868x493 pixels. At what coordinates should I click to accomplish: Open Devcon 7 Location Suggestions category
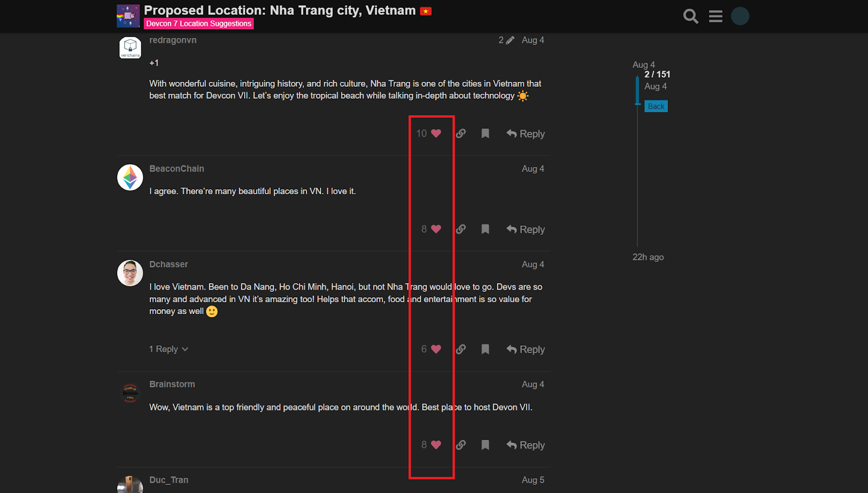(x=199, y=23)
